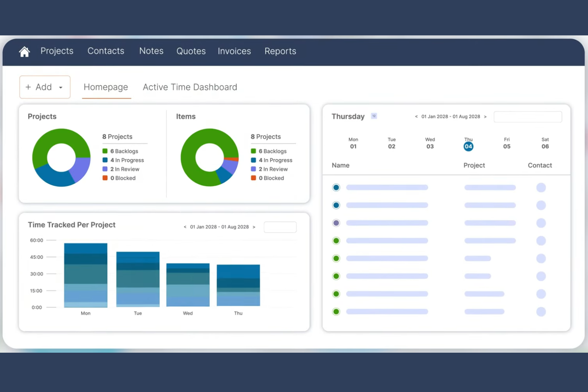This screenshot has height=392, width=588.
Task: Open the Quotes menu item
Action: [x=191, y=51]
